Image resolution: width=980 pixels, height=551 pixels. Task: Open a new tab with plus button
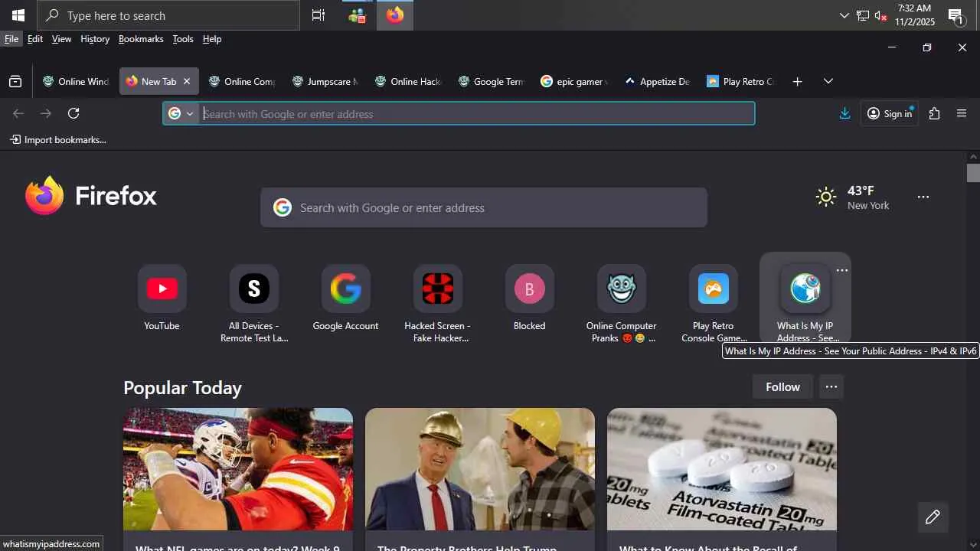point(797,81)
